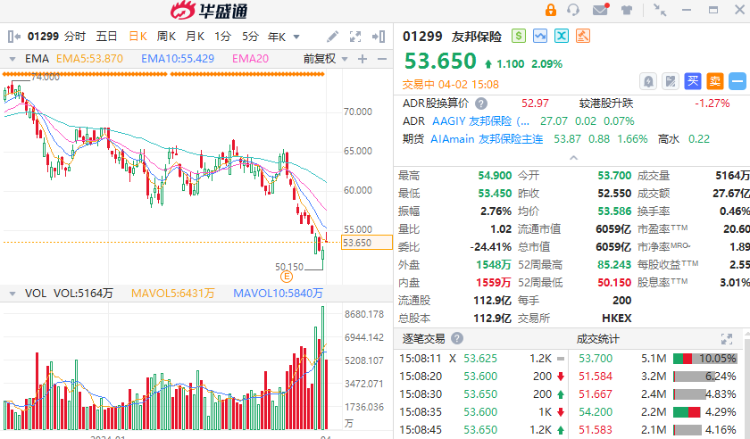Click EMA5:53.870 indicator label
Screen dimensions: 750x439
[x=89, y=59]
